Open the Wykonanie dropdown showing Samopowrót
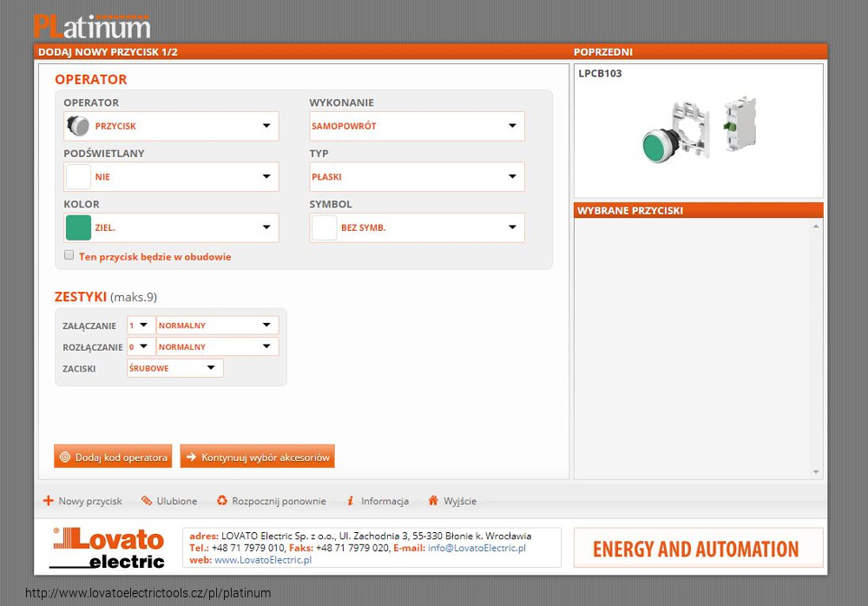This screenshot has height=606, width=868. pos(417,126)
